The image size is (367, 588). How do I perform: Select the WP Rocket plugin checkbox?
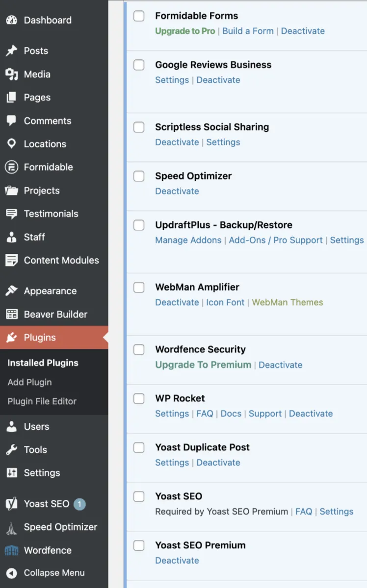pos(139,398)
